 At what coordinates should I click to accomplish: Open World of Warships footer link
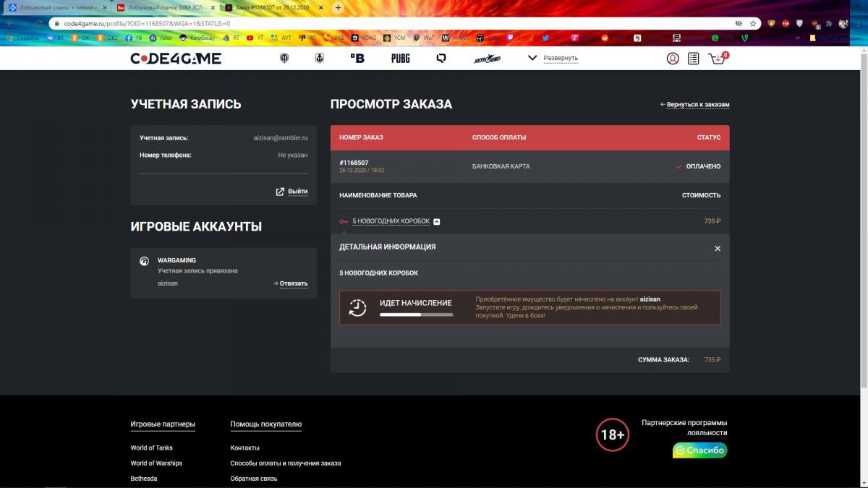156,463
